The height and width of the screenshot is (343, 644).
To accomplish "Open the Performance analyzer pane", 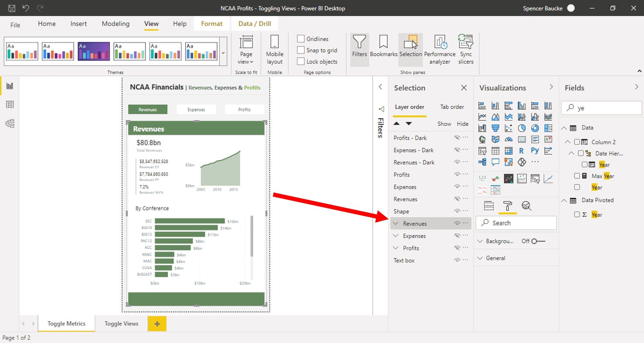I will 439,48.
